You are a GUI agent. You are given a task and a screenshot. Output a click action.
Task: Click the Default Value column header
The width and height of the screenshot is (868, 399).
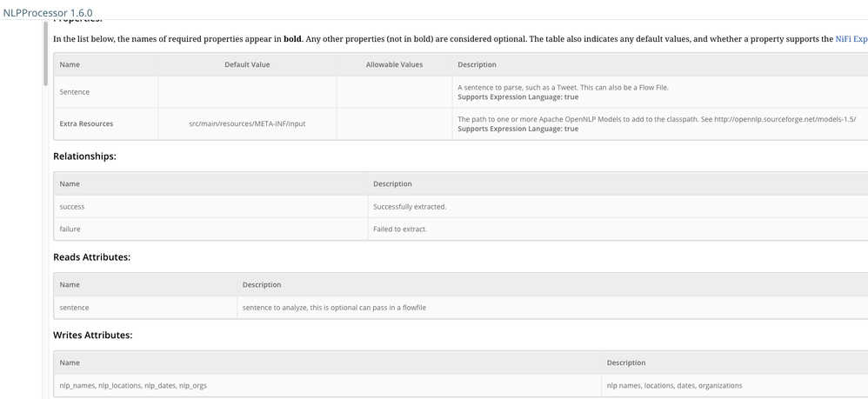[247, 64]
